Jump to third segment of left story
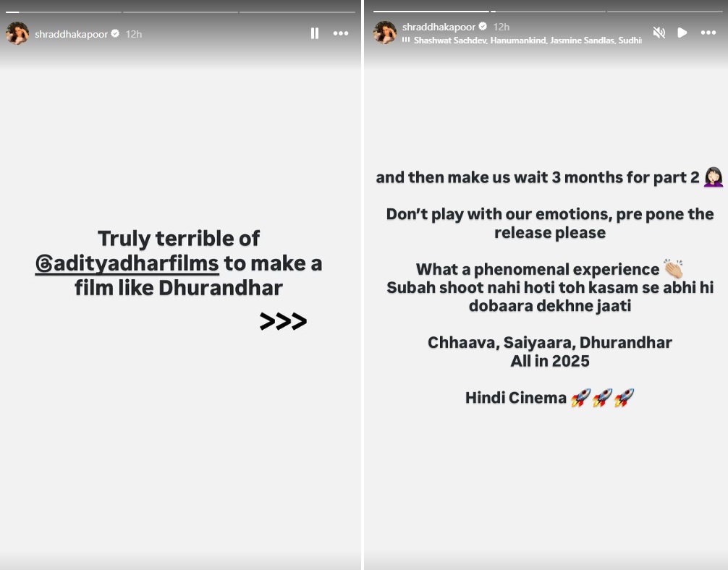 pyautogui.click(x=297, y=12)
